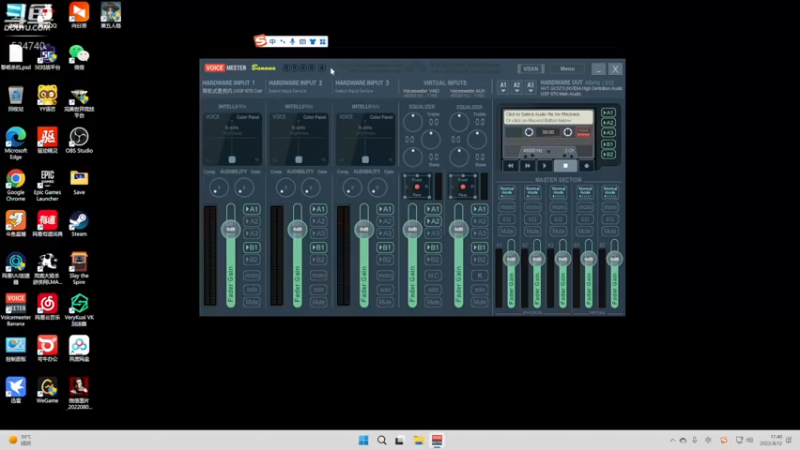Toggle the K button on Voicemeeter AUX strip
The height and width of the screenshot is (450, 800).
(x=479, y=276)
